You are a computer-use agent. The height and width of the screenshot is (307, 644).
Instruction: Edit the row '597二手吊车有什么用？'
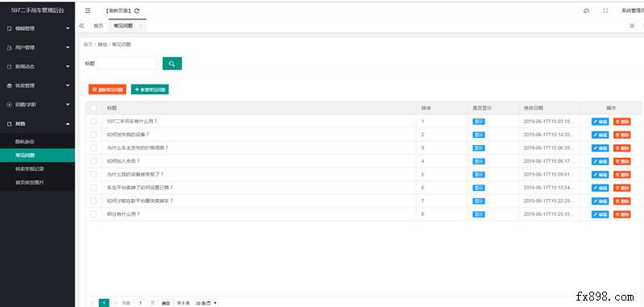(x=600, y=122)
